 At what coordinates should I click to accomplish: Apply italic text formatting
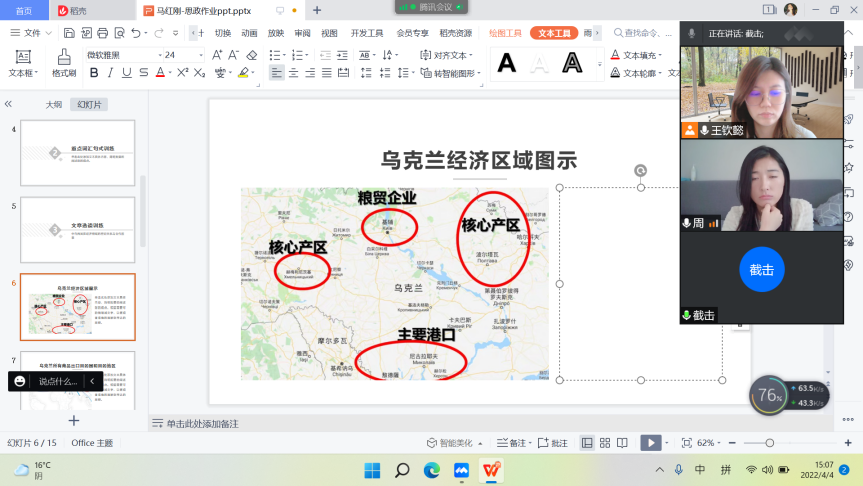110,73
